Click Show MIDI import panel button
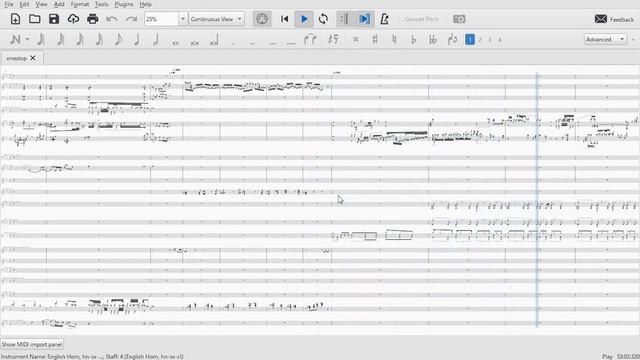The height and width of the screenshot is (360, 640). 32,344
